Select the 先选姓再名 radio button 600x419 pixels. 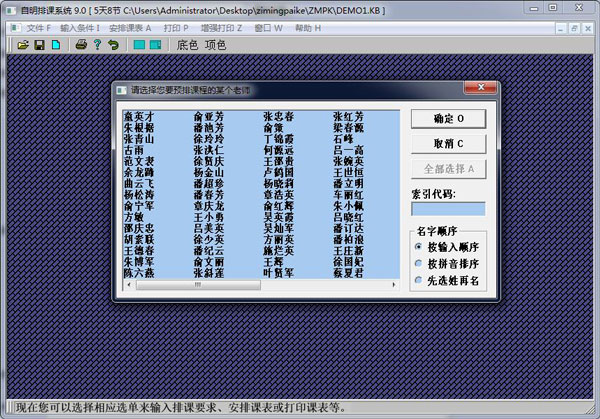[418, 281]
